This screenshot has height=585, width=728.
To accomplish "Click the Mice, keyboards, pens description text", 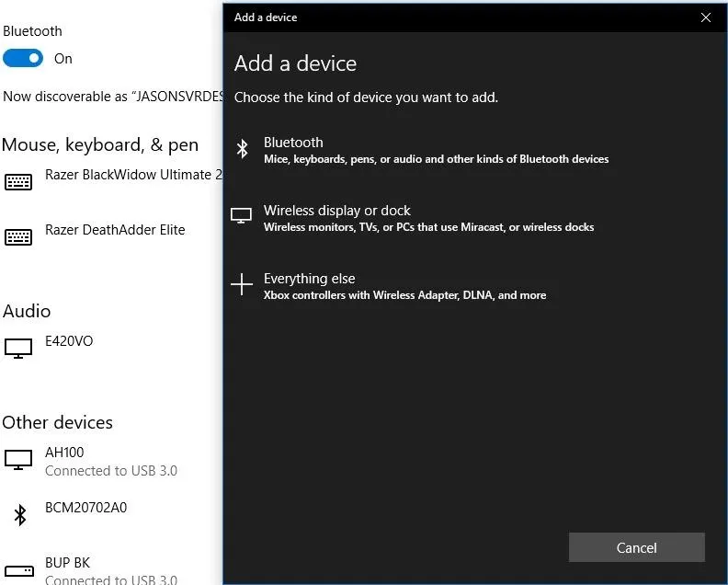I will (436, 159).
